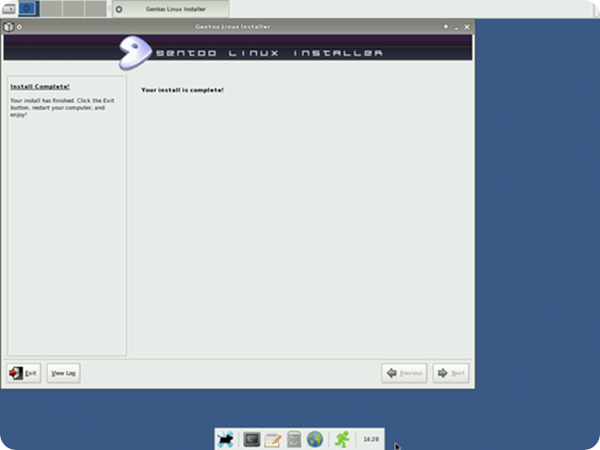Switch to the fourth workspace in pager
This screenshot has height=450, width=600.
click(x=96, y=8)
